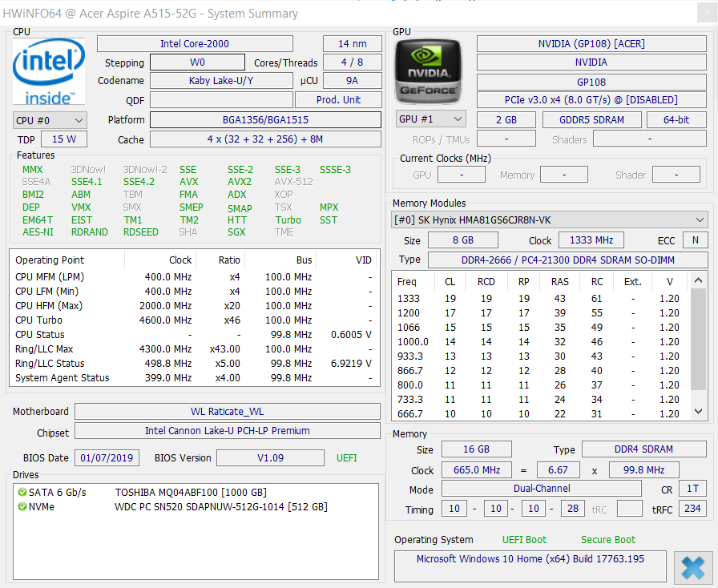Open the GPU #1 selector dropdown
The width and height of the screenshot is (718, 588).
point(431,119)
